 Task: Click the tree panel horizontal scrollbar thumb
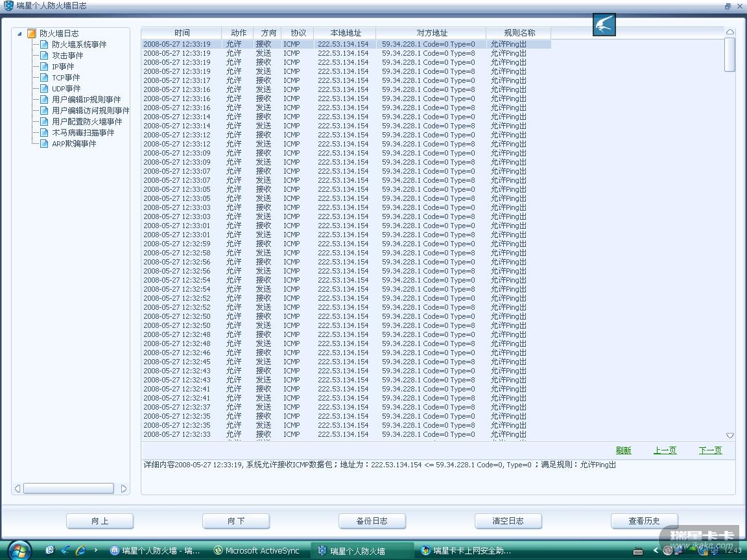[x=69, y=489]
